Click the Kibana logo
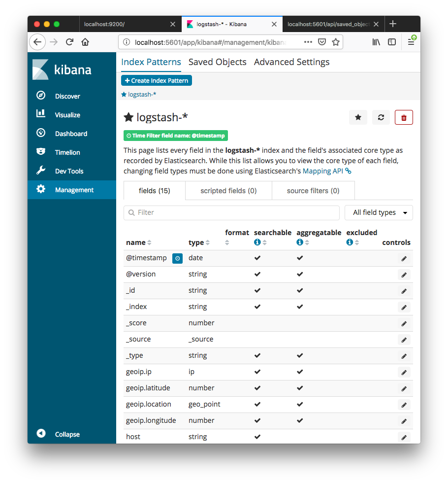 pyautogui.click(x=62, y=69)
